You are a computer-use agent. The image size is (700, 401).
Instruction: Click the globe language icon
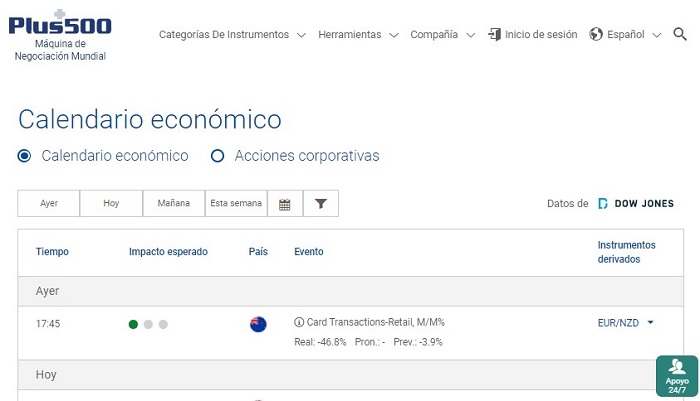pyautogui.click(x=596, y=34)
